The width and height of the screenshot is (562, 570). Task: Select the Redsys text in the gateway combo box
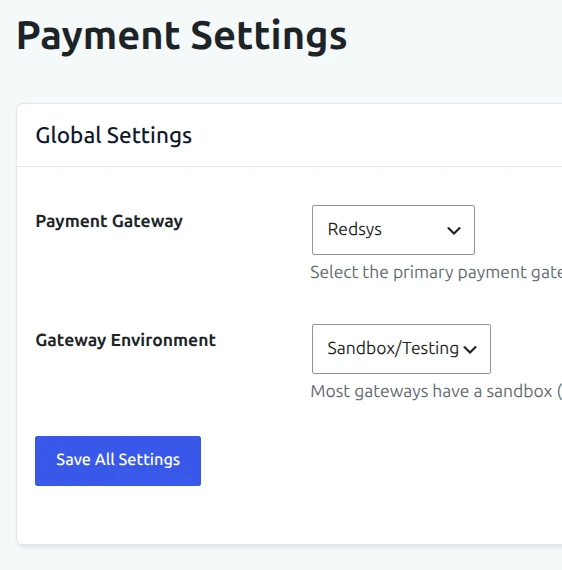(x=354, y=229)
